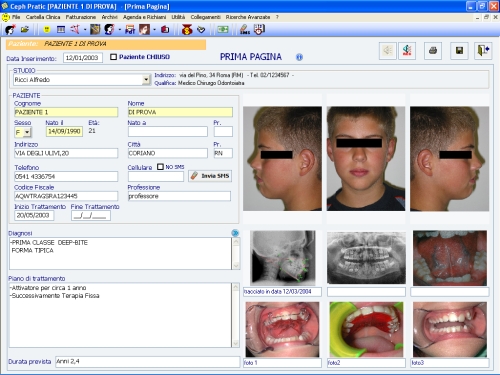Click the green banknote toolbar icon
Screen dimensions: 500x375
tap(223, 30)
